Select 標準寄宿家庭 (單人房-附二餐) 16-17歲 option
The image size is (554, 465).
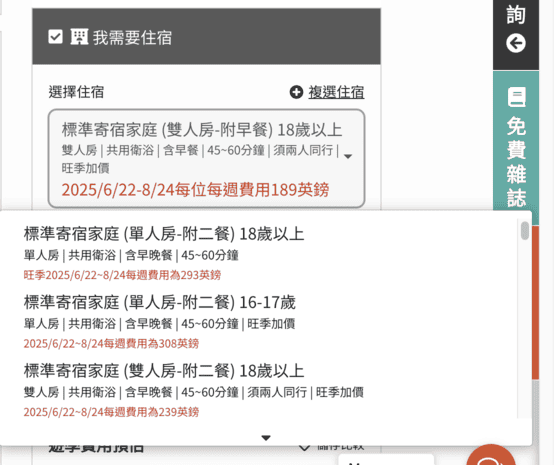(260, 323)
